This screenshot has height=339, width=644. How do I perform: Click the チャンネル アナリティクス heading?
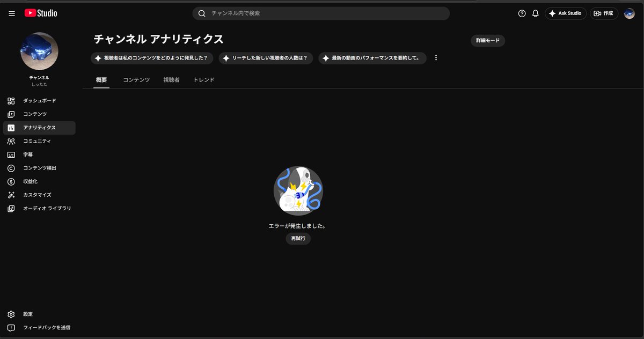pyautogui.click(x=159, y=39)
